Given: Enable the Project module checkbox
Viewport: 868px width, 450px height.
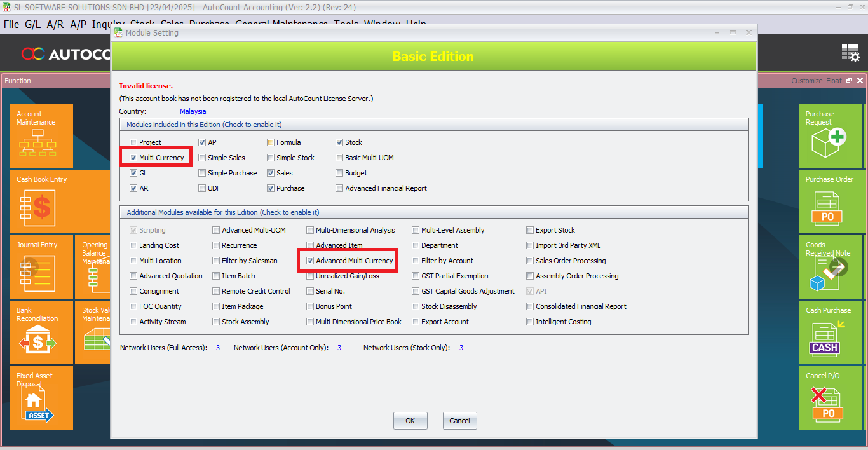Looking at the screenshot, I should (x=133, y=142).
